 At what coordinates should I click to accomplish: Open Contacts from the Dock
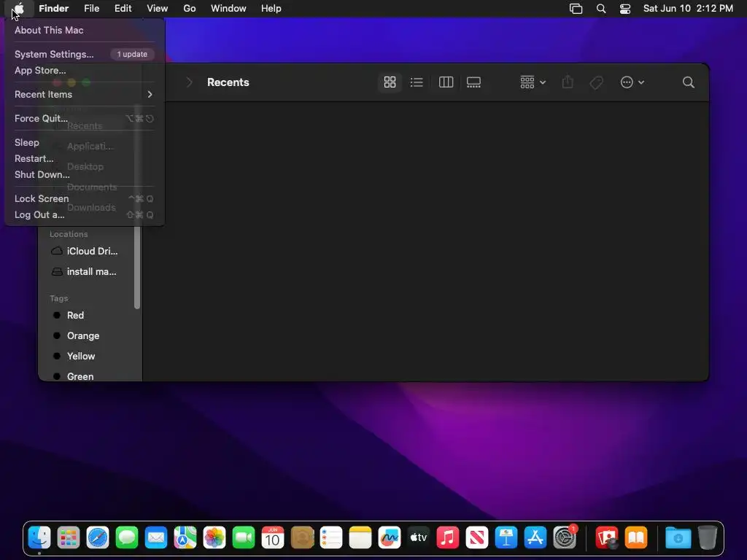tap(302, 538)
